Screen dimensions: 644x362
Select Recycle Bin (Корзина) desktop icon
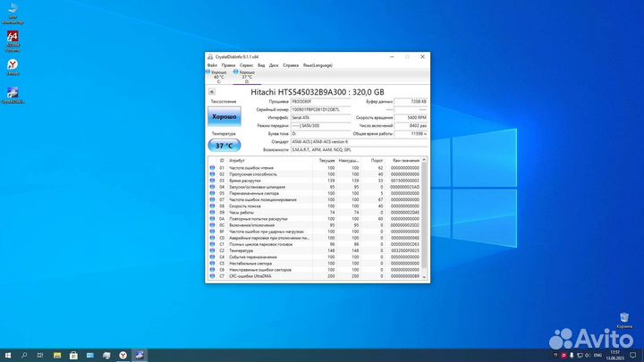click(624, 321)
